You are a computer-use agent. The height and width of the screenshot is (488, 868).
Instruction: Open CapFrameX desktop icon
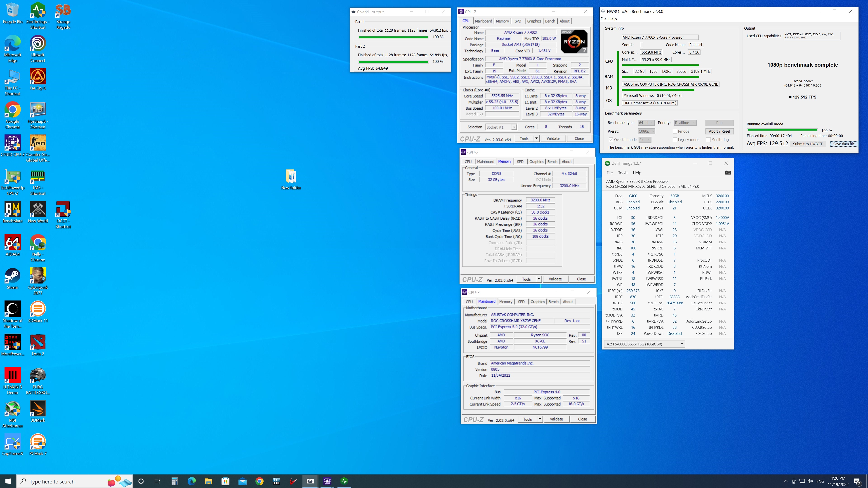tap(12, 445)
